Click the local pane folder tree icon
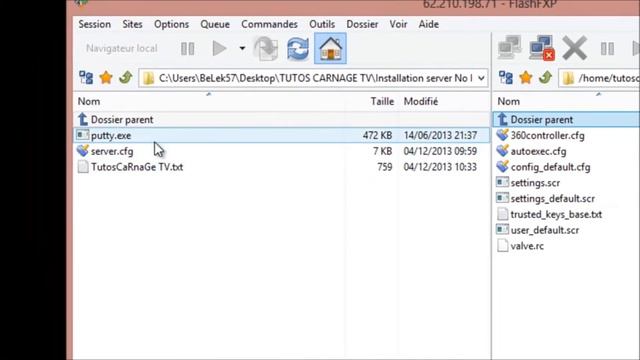 [x=86, y=78]
